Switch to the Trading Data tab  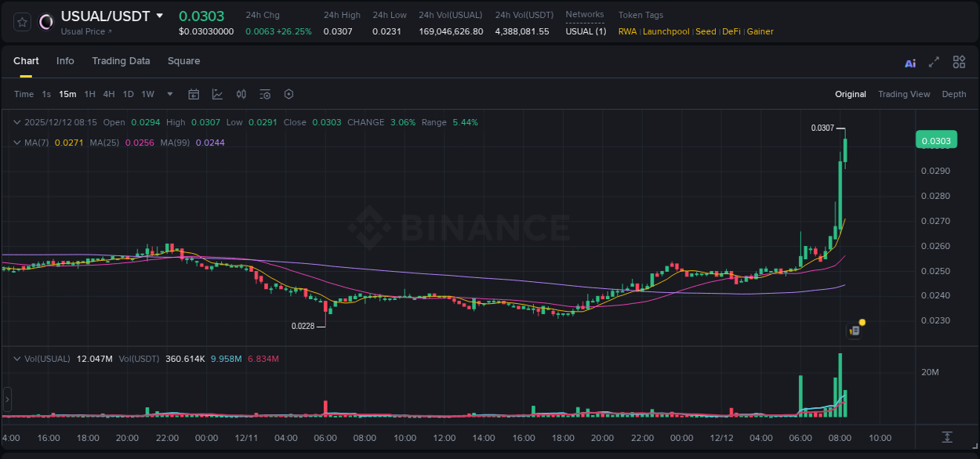(x=121, y=60)
